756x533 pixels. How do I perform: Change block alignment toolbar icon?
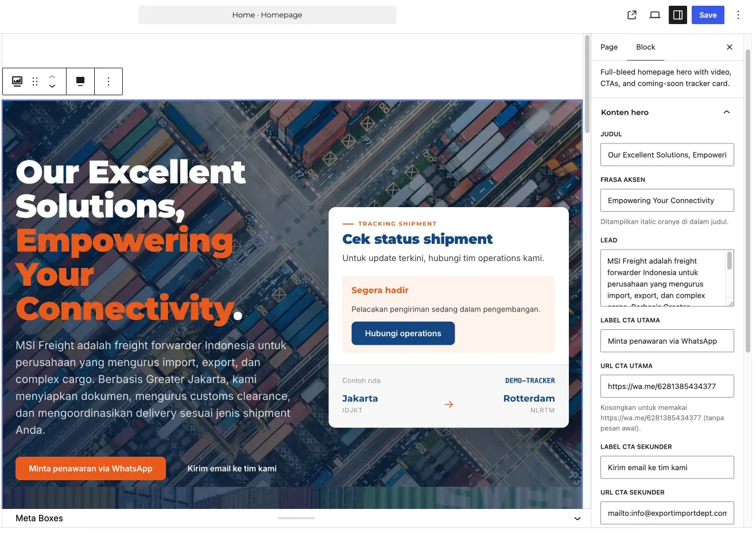[x=80, y=81]
